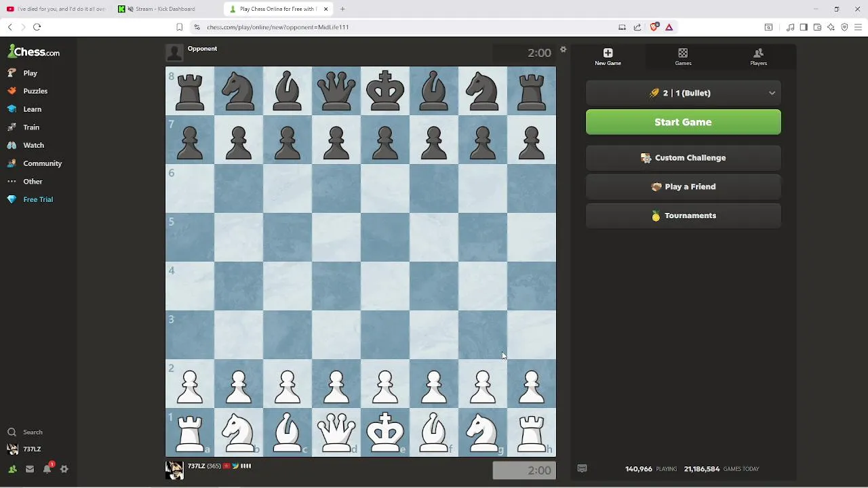
Task: Reload the page with refresh icon
Action: tap(37, 27)
